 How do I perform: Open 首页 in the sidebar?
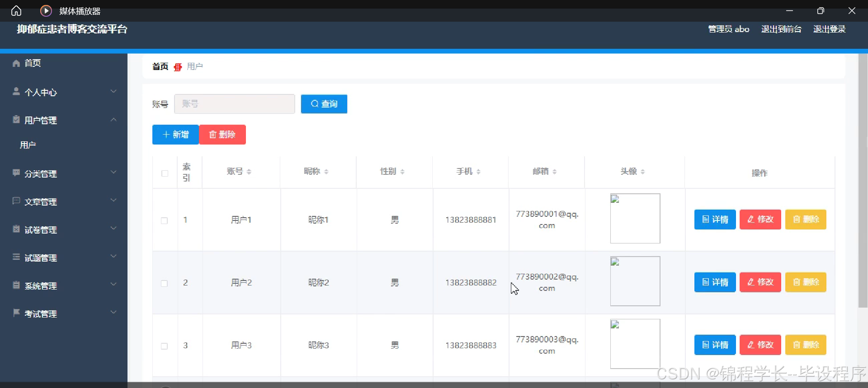point(33,63)
